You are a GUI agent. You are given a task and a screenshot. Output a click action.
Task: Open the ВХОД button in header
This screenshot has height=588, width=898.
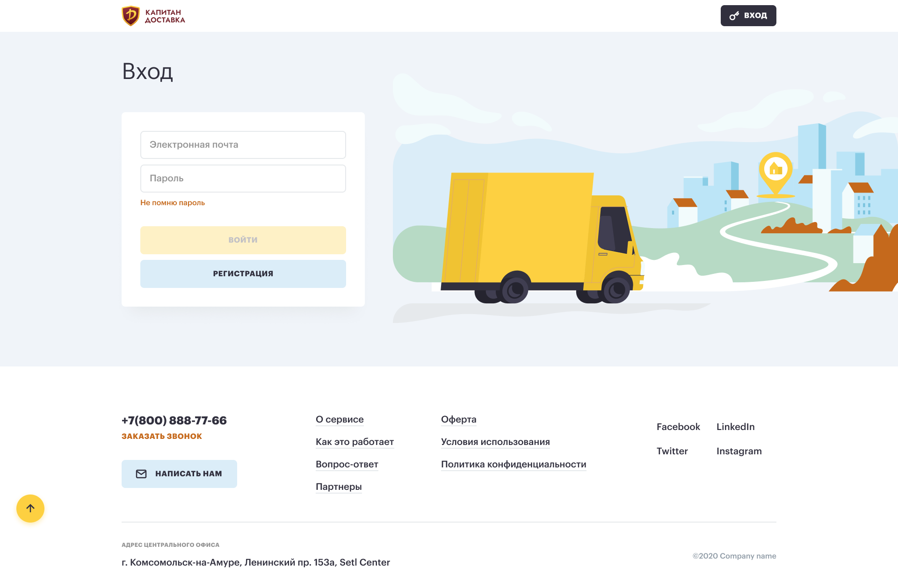(748, 16)
